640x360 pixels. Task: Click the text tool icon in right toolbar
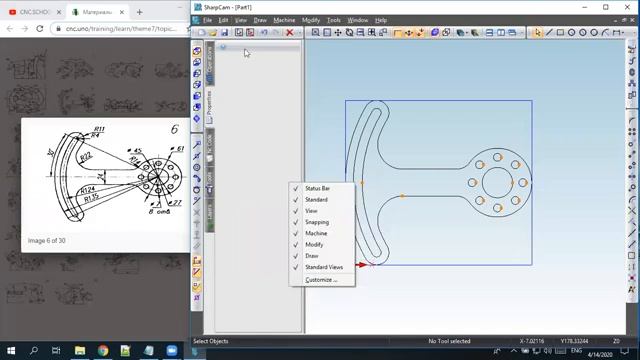[x=632, y=289]
